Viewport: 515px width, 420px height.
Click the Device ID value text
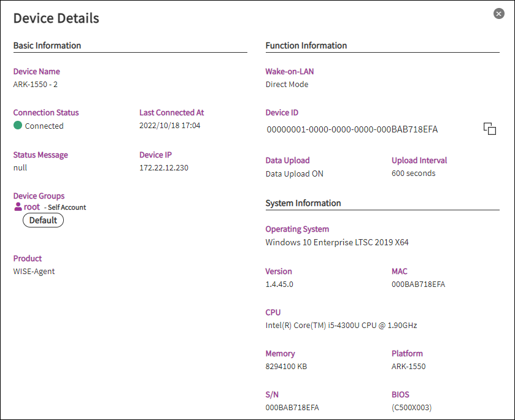[x=352, y=129]
